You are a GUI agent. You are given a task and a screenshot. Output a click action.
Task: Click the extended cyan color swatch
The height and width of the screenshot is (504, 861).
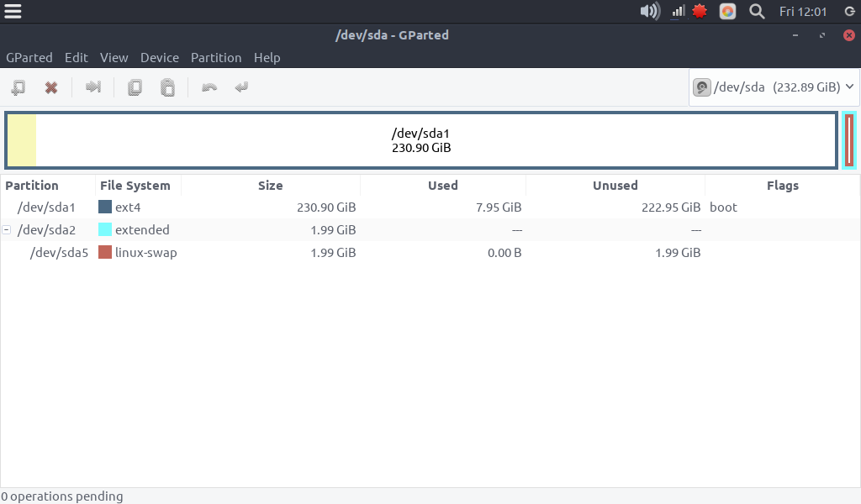point(105,229)
